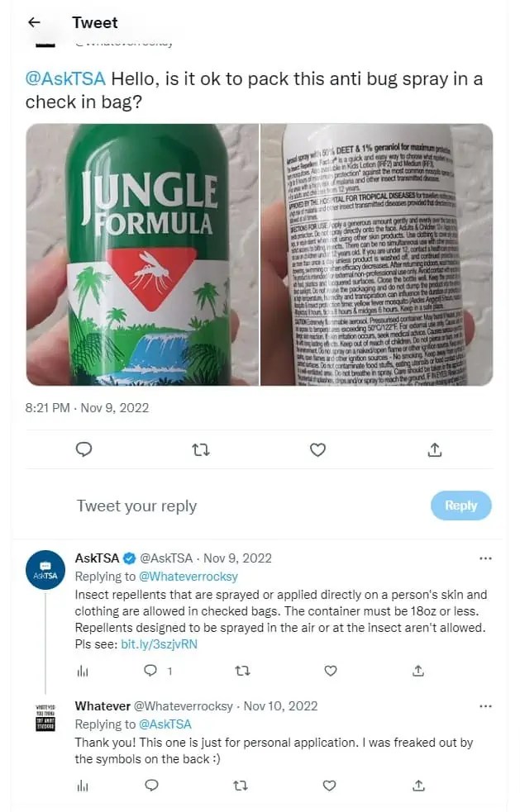Open reply bubble on AskTSA's response

[150, 671]
